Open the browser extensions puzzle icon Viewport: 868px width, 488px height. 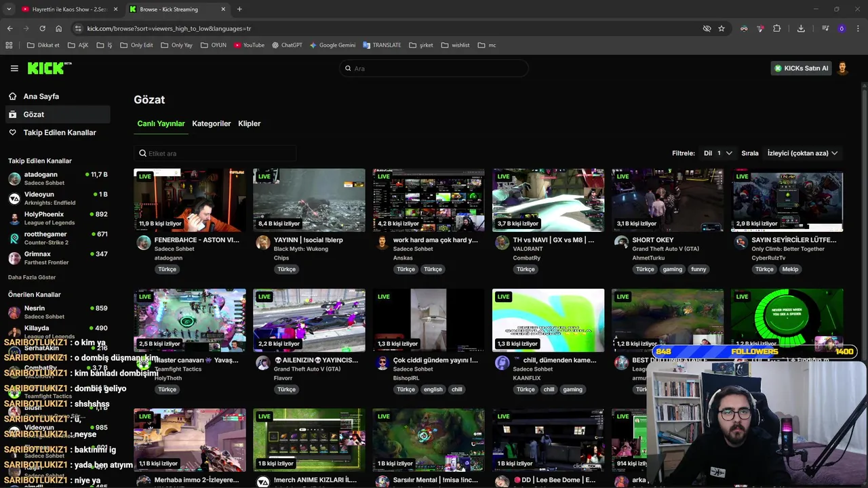(x=777, y=28)
